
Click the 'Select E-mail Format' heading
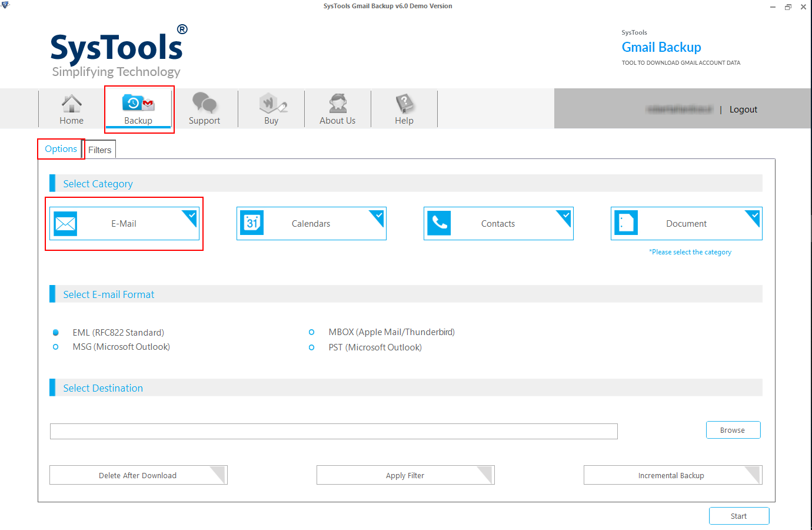coord(109,294)
